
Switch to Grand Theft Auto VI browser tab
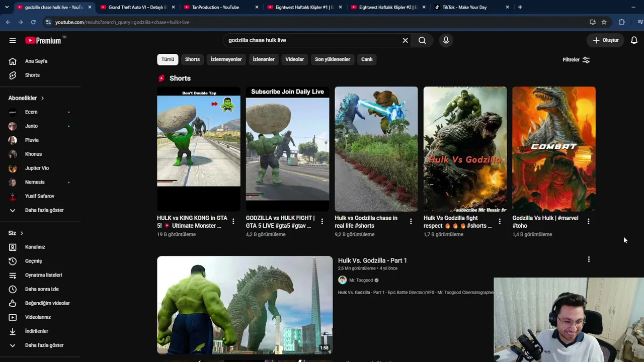tap(137, 7)
